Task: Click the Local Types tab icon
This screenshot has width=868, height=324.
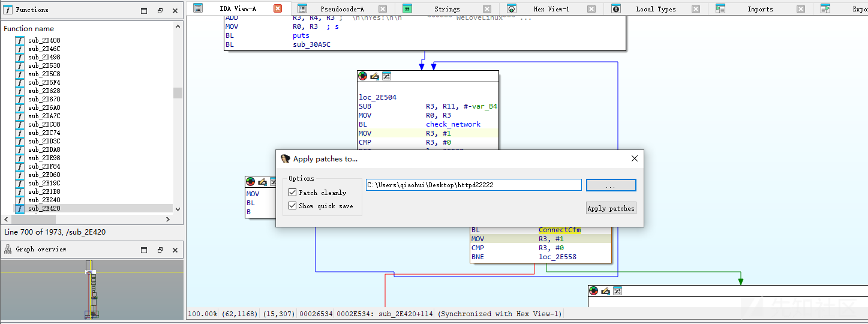Action: coord(616,8)
